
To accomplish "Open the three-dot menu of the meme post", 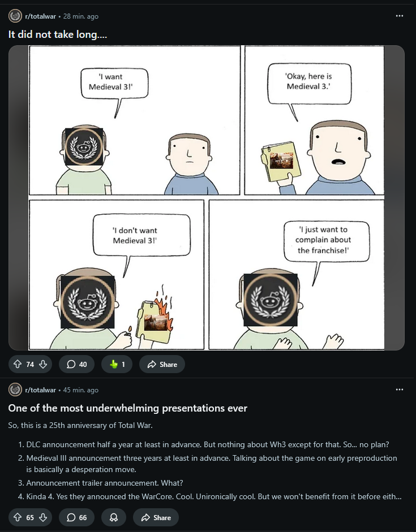I will click(x=400, y=16).
